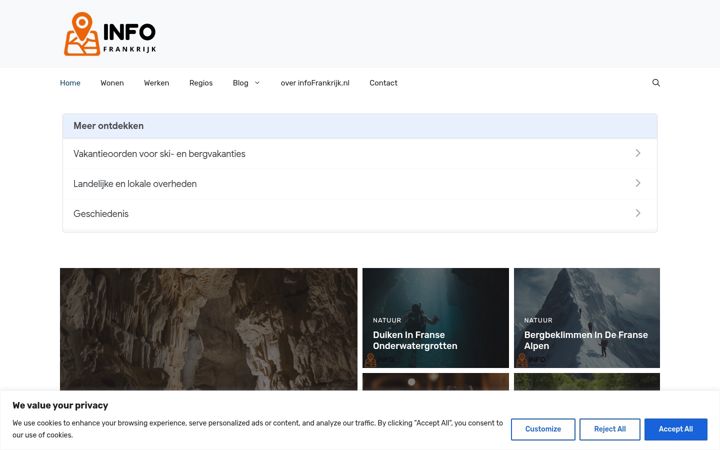
Task: Click chevron beside Geschiedenis
Action: [x=638, y=213]
